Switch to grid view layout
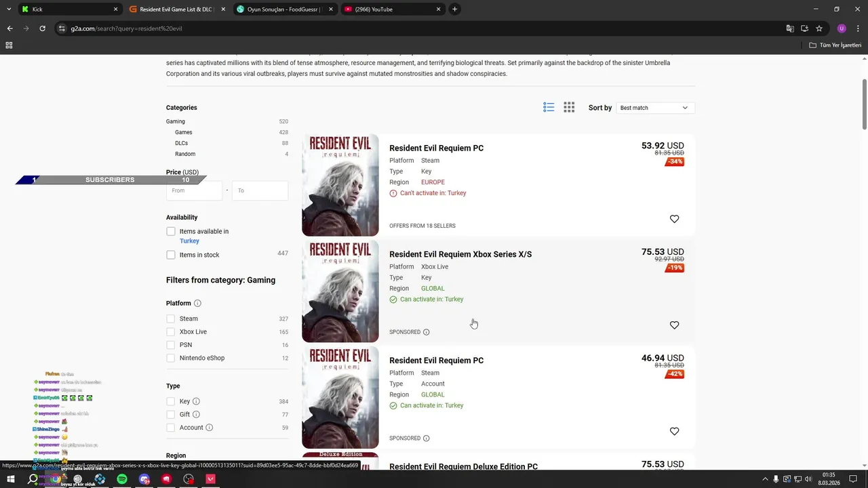This screenshot has height=488, width=868. coord(569,107)
